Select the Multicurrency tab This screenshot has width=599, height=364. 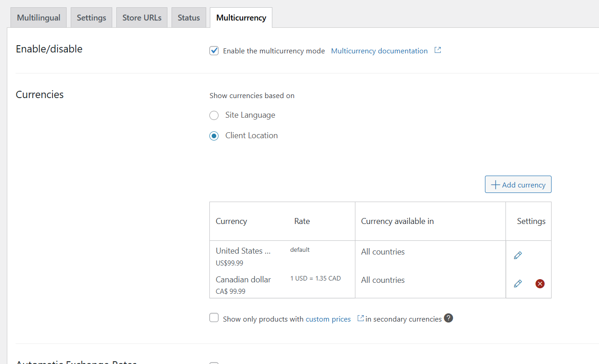(241, 18)
